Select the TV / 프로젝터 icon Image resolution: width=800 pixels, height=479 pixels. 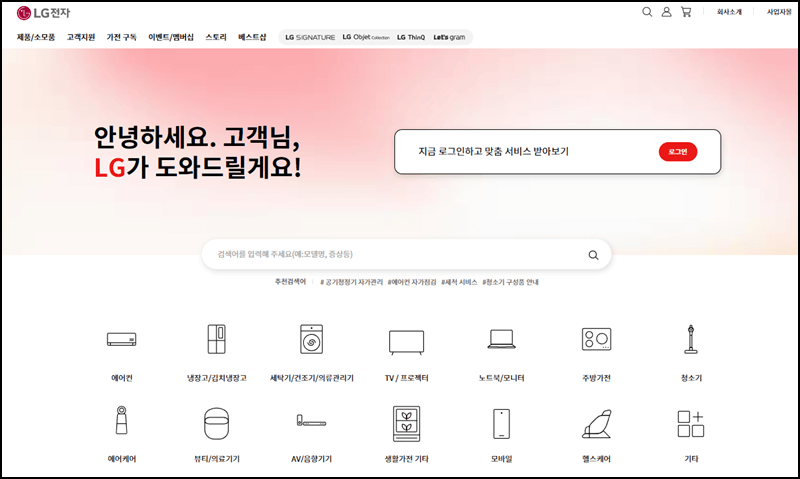pyautogui.click(x=407, y=342)
